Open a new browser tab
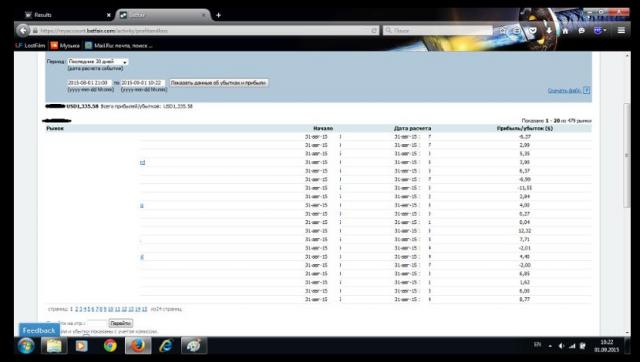Image resolution: width=640 pixels, height=362 pixels. point(218,15)
